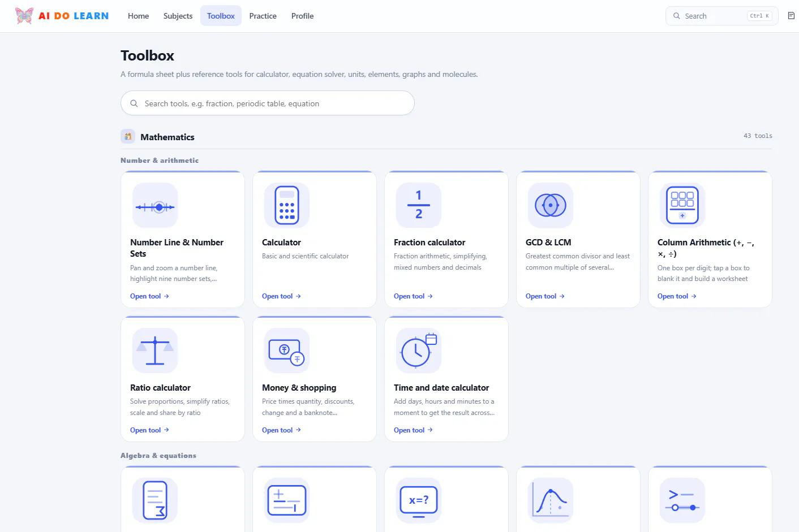Click the Time and date calculator title
The width and height of the screenshot is (799, 532).
click(x=441, y=388)
